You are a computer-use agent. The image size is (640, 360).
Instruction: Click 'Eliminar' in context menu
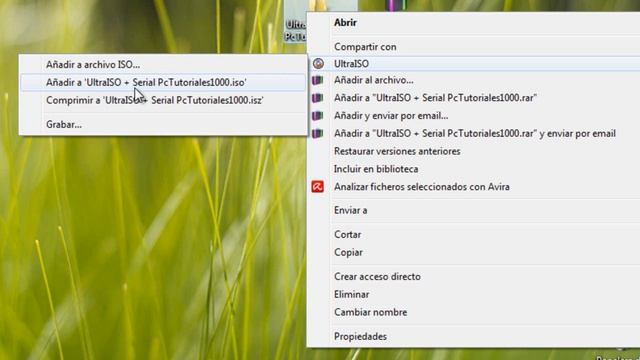[474, 295]
